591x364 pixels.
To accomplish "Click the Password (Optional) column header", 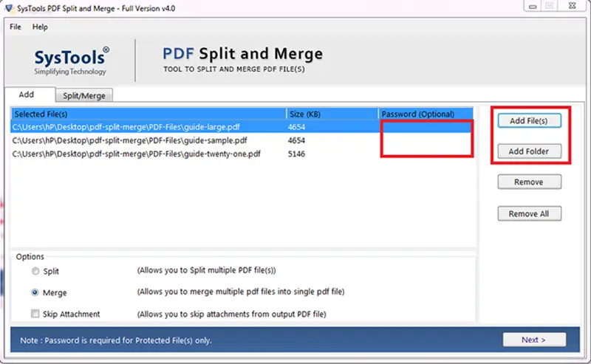I will click(x=426, y=114).
